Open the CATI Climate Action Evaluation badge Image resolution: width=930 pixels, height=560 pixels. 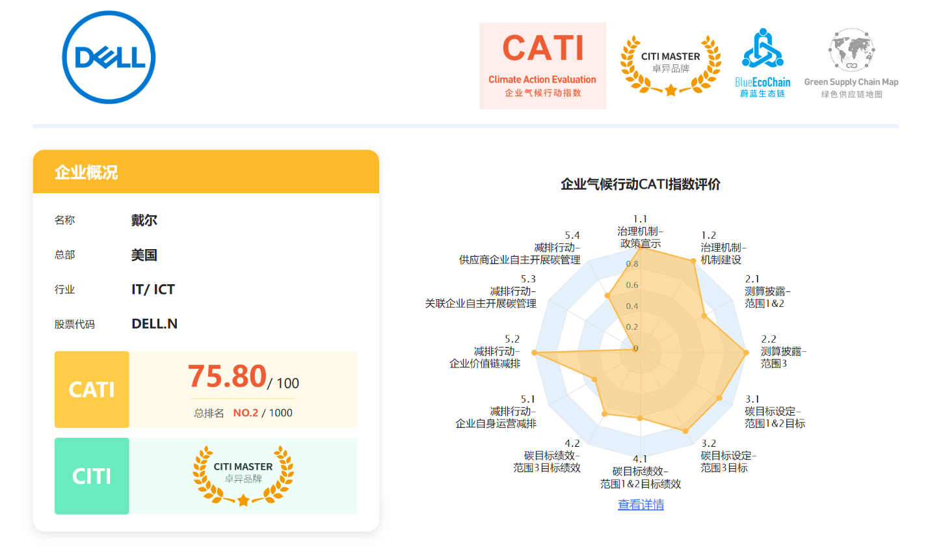click(542, 66)
